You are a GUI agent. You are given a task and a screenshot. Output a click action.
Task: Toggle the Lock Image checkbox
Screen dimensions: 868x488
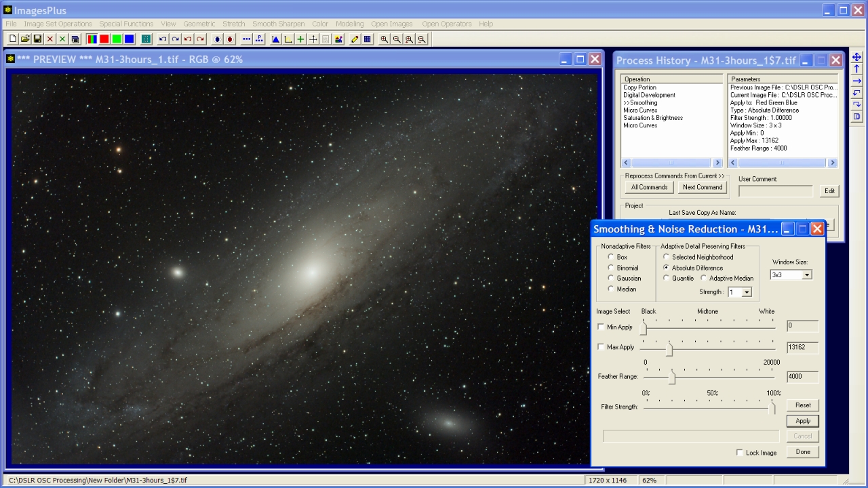tap(740, 453)
